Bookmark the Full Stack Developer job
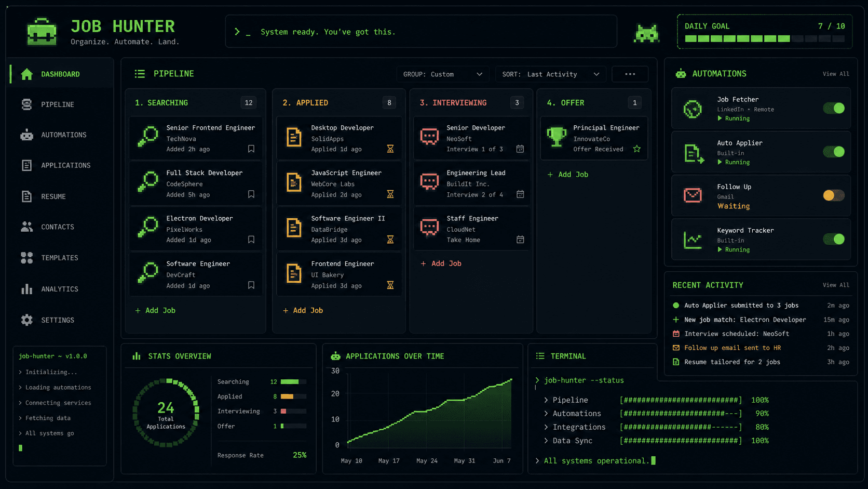 click(251, 194)
